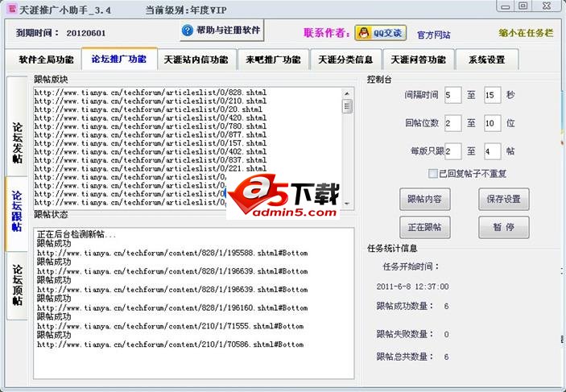The image size is (566, 392).
Task: Switch to 软件全局功能 tab
Action: [x=46, y=60]
